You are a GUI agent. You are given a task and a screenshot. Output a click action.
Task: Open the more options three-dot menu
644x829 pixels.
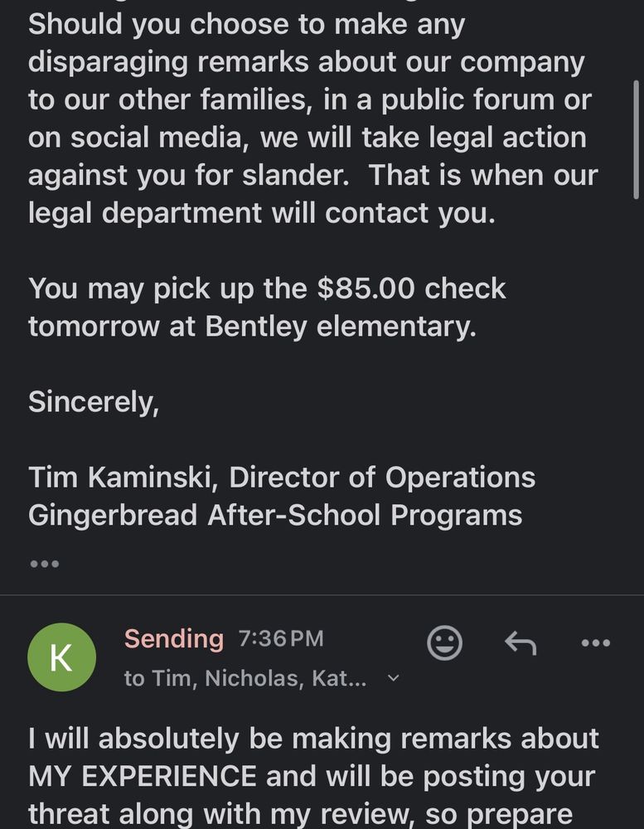pos(595,642)
